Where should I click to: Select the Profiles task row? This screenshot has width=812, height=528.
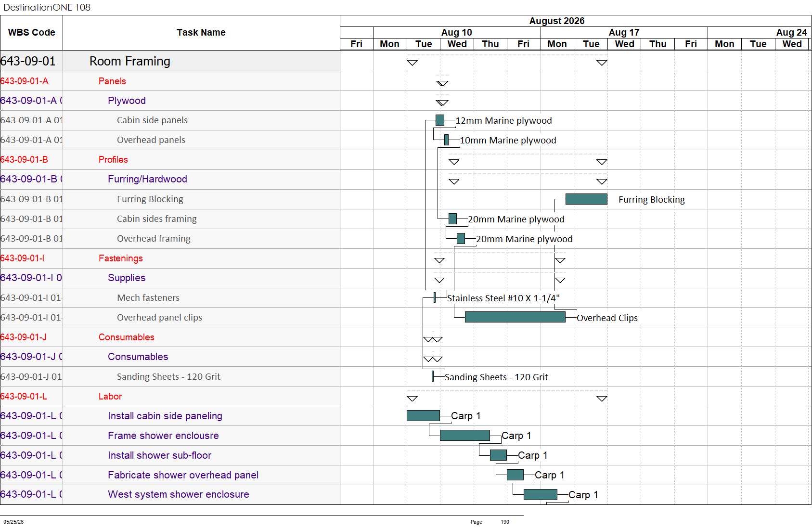pos(170,159)
